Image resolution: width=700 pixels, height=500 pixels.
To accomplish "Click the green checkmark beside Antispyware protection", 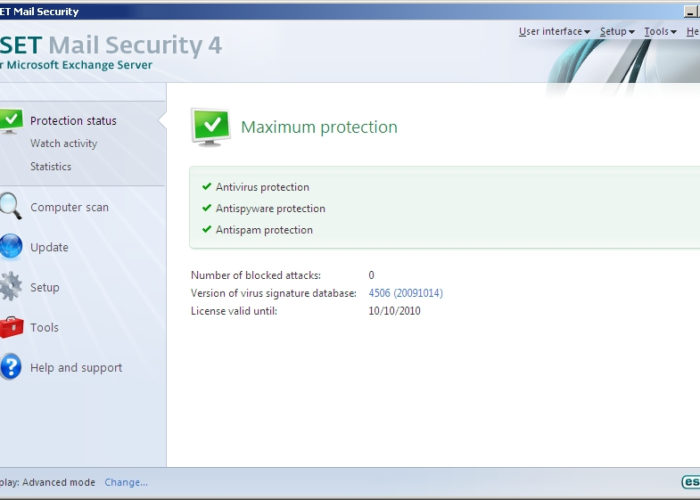I will (206, 208).
